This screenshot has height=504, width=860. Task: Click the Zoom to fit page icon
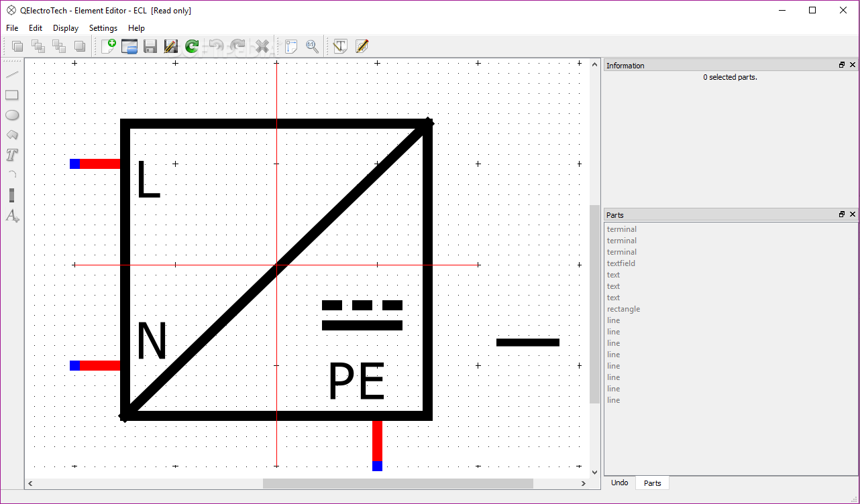click(291, 46)
